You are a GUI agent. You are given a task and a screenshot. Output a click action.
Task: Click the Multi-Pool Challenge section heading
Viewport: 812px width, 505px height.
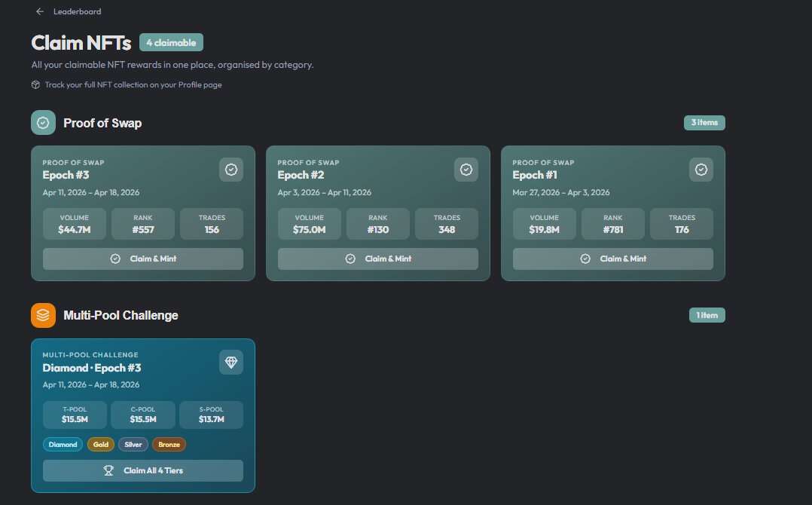121,315
